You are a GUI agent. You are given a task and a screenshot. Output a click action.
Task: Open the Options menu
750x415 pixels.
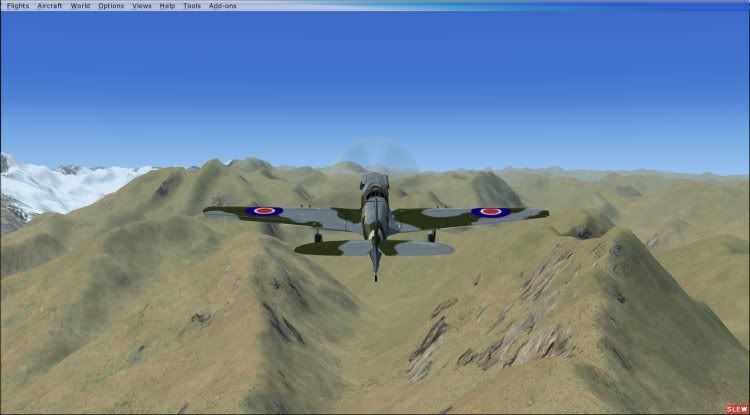pos(111,6)
